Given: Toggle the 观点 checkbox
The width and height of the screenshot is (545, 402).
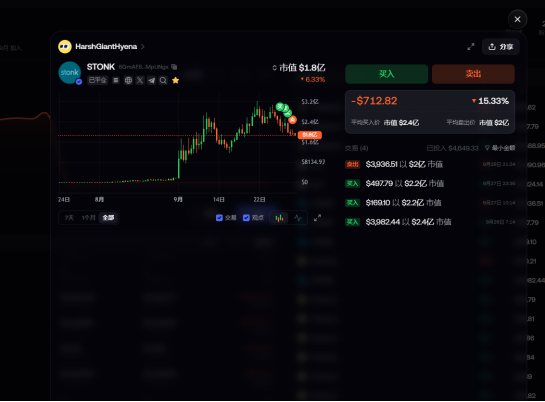Looking at the screenshot, I should pyautogui.click(x=246, y=218).
